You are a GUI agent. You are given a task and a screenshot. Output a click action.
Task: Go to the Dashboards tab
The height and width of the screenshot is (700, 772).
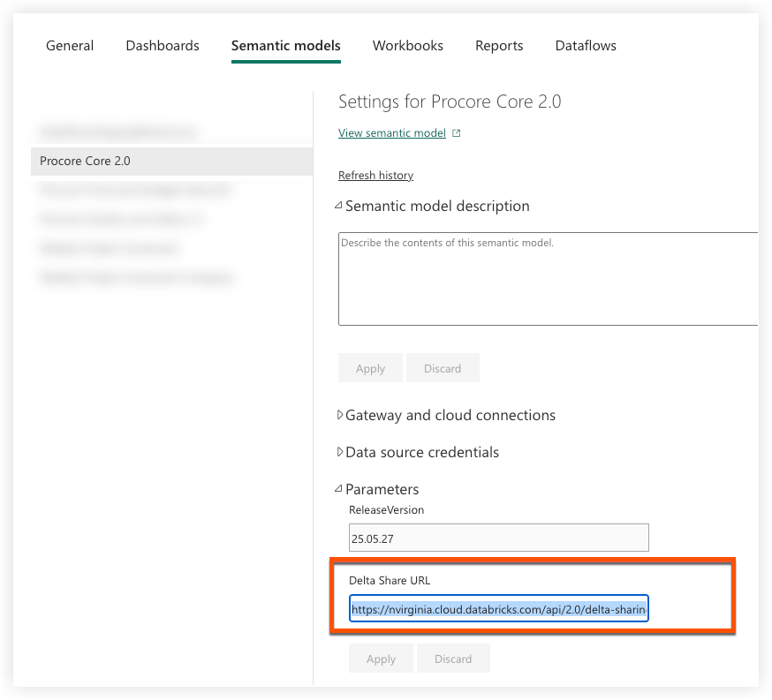[x=162, y=45]
